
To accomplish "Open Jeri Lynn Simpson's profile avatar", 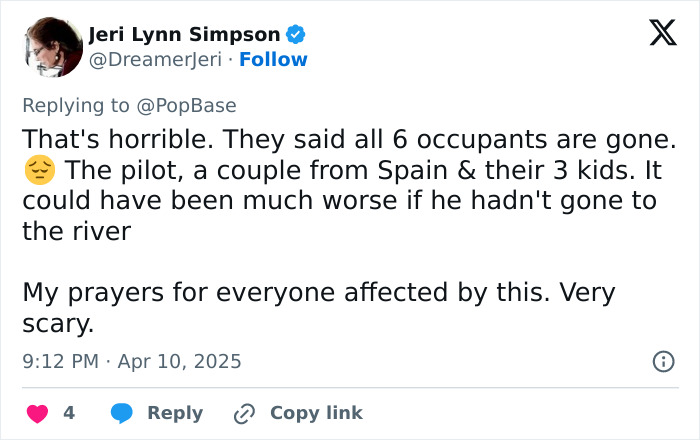I will pos(50,46).
